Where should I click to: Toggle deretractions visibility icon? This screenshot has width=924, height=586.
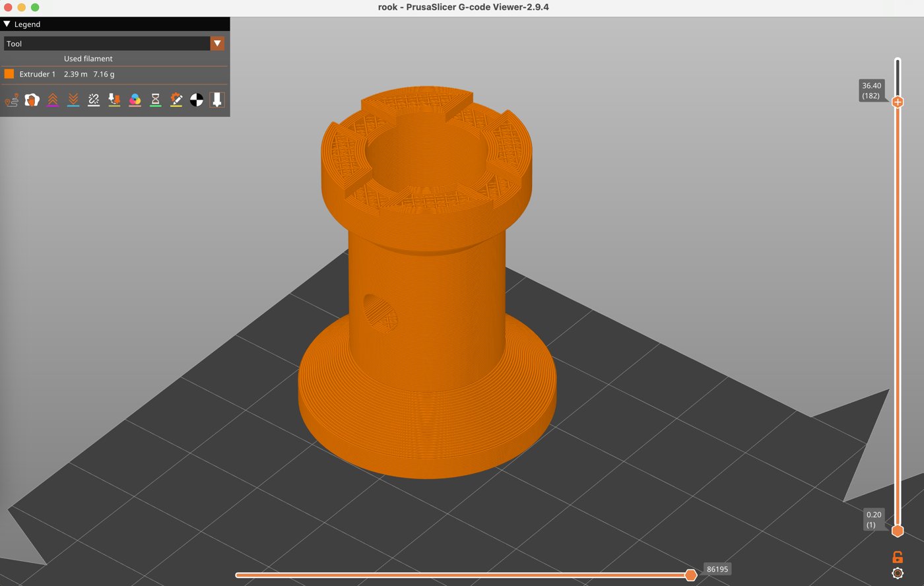pos(73,100)
